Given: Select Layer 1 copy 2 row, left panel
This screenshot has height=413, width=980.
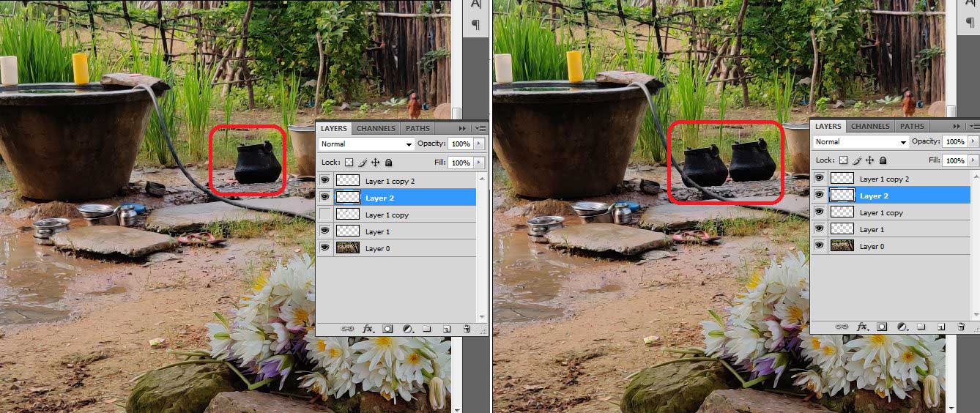Looking at the screenshot, I should click(x=396, y=180).
